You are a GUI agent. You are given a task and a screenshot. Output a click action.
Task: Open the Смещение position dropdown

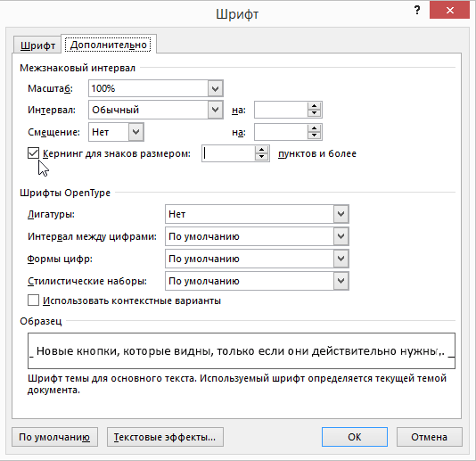click(x=135, y=132)
